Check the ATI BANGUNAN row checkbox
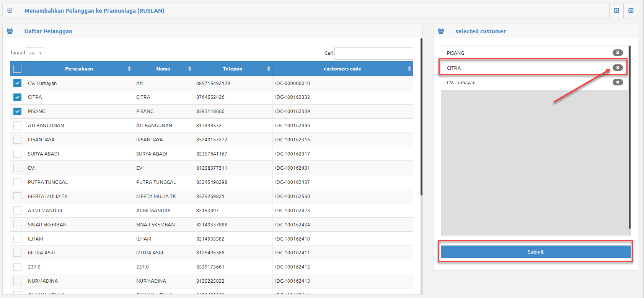The height and width of the screenshot is (298, 644). pyautogui.click(x=17, y=125)
